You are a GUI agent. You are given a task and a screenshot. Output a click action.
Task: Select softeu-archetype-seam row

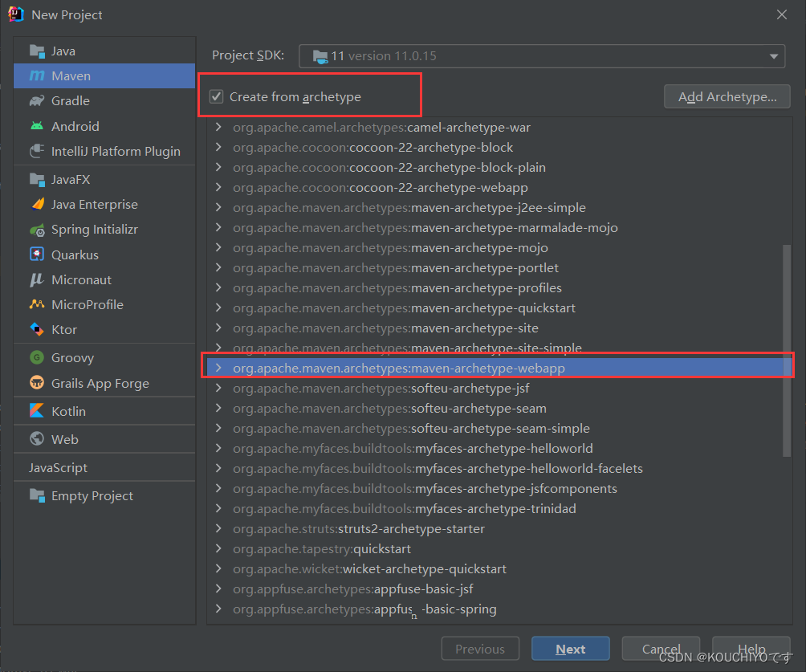point(499,408)
